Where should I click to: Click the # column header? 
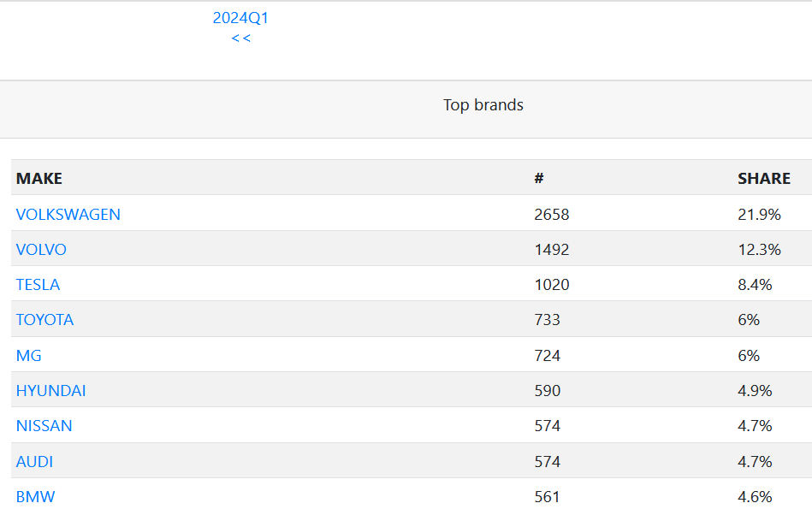pos(539,179)
